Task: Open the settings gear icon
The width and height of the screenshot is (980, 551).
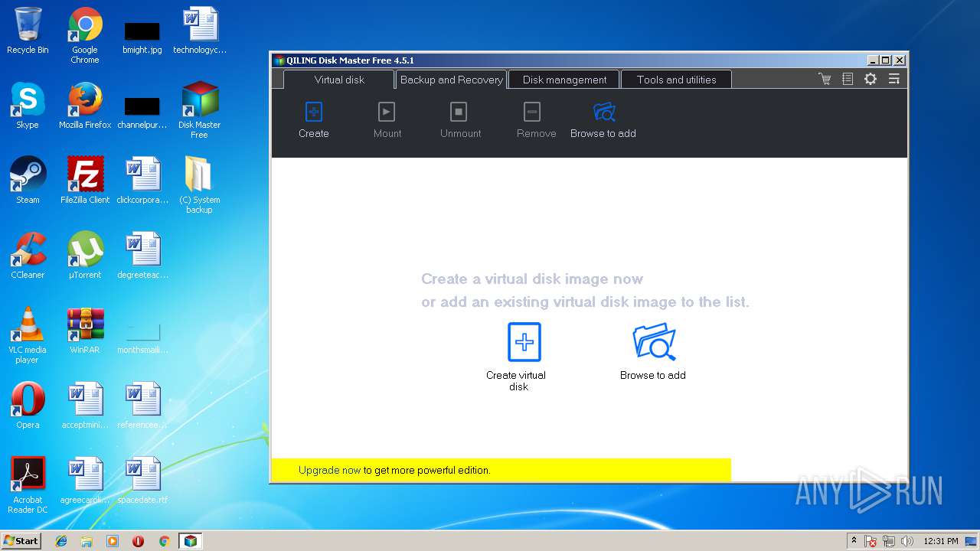Action: click(x=871, y=79)
